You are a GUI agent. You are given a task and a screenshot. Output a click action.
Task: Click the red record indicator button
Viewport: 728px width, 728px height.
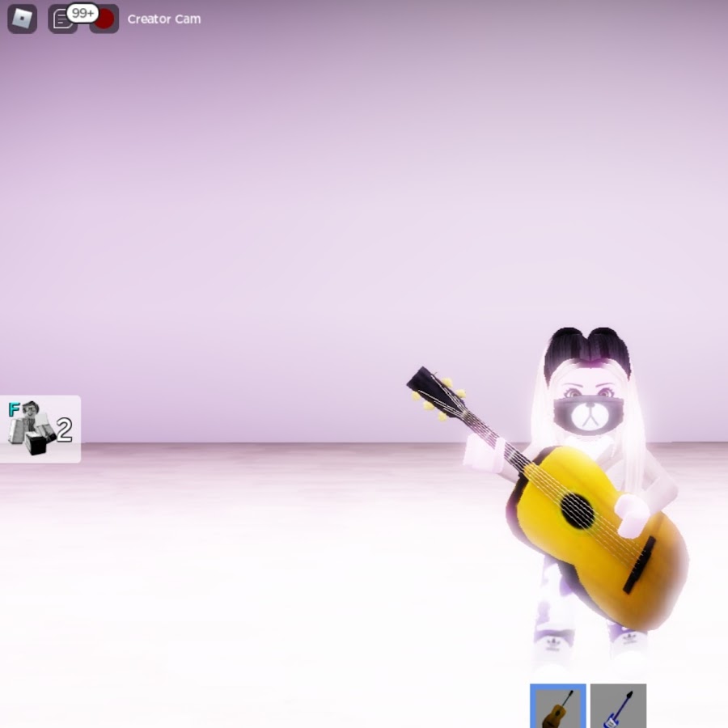105,19
